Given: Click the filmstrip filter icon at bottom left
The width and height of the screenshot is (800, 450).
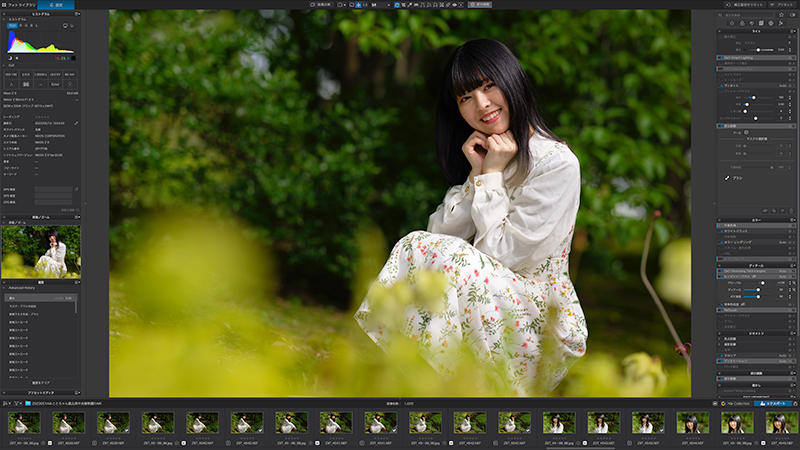Looking at the screenshot, I should coord(16,404).
